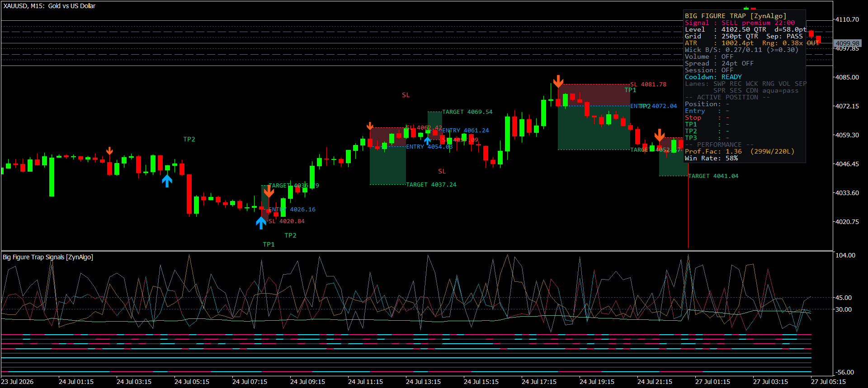This screenshot has width=868, height=388.
Task: Click the orange sell arrow over ENTRY 4026.16
Action: (x=269, y=192)
